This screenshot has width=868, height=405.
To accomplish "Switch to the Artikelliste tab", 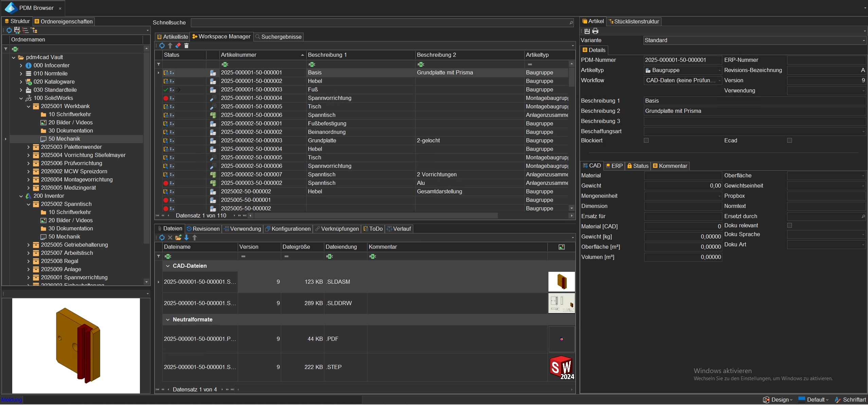I will point(173,37).
